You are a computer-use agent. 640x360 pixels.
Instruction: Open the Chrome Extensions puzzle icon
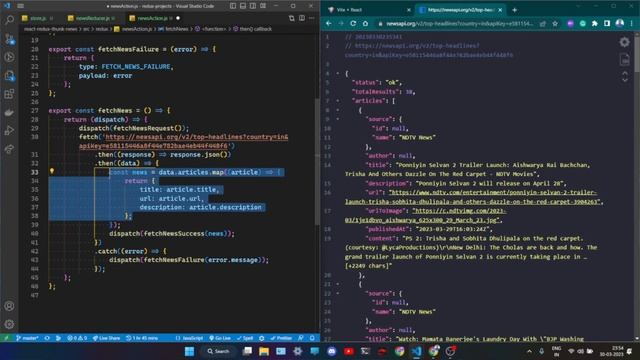pyautogui.click(x=595, y=24)
